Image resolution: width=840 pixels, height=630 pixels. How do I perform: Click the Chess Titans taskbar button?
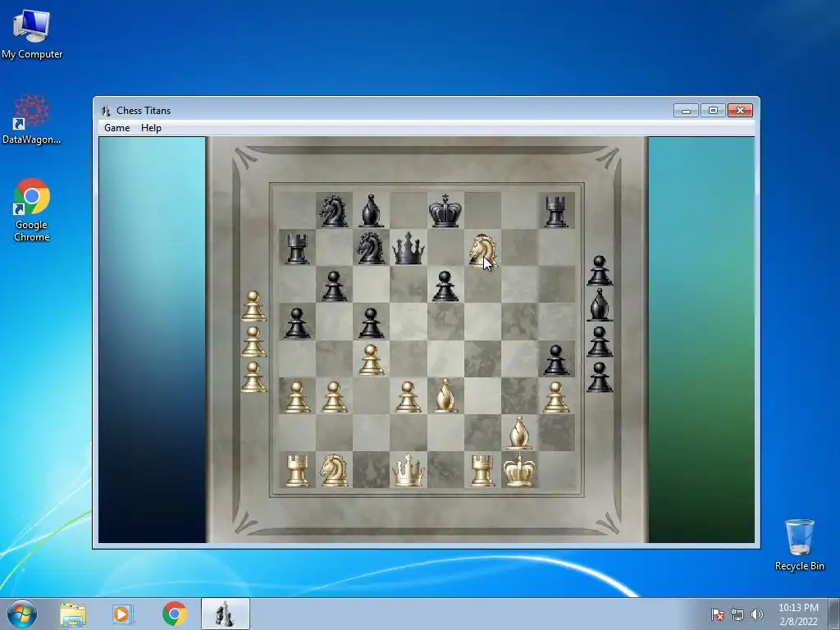(x=225, y=614)
